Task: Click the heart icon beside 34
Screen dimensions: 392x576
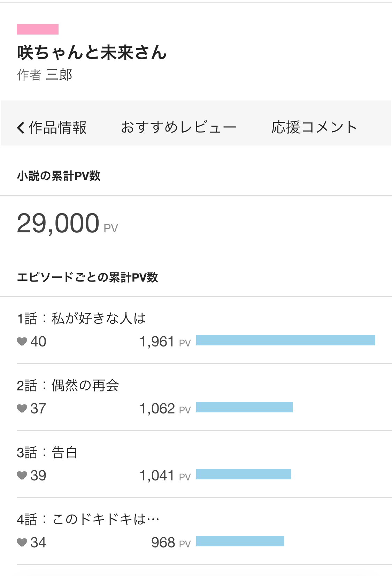Action: (x=22, y=543)
